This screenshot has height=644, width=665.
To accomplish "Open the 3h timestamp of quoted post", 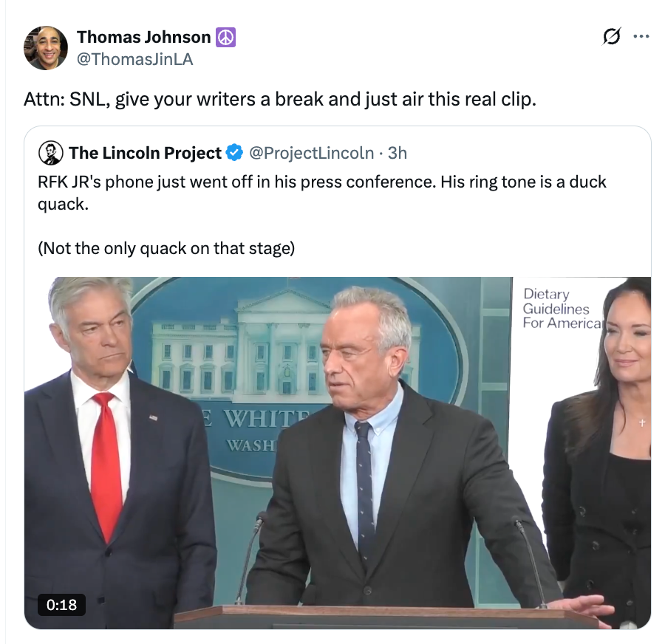I will [x=398, y=153].
